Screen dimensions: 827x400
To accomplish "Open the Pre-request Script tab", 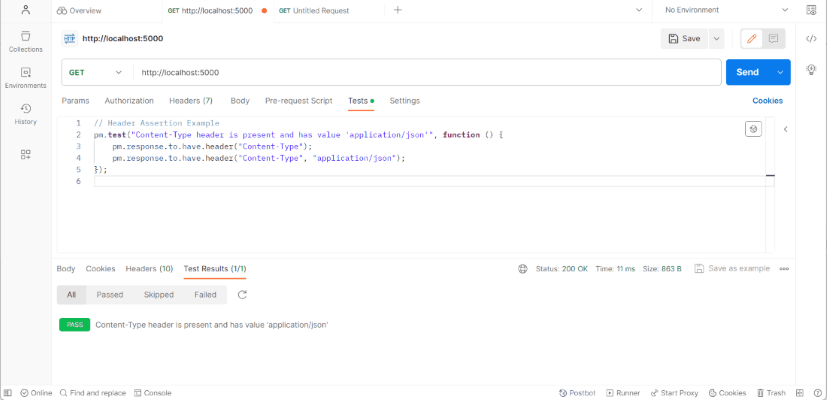I will pos(299,100).
